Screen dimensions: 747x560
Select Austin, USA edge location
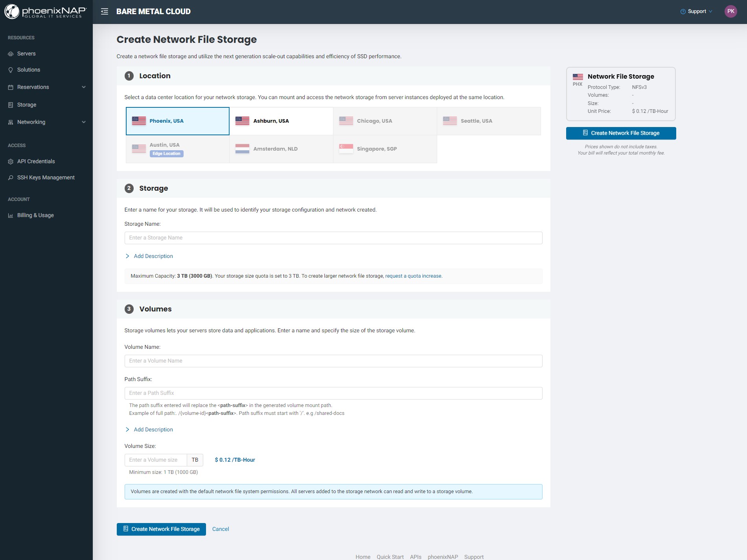point(178,149)
